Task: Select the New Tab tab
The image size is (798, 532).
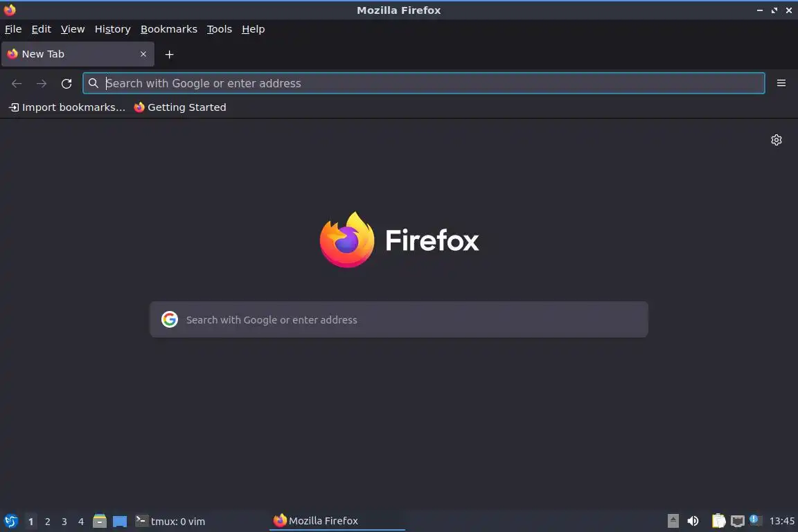Action: click(78, 54)
